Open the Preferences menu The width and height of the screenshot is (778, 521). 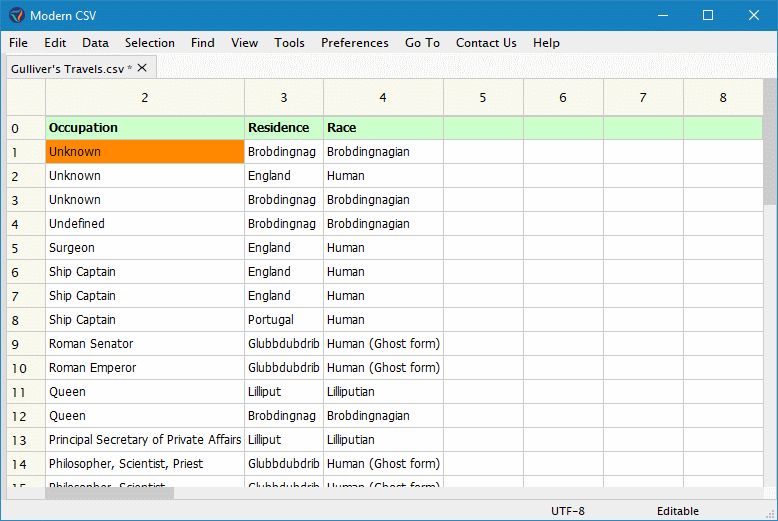click(x=354, y=43)
